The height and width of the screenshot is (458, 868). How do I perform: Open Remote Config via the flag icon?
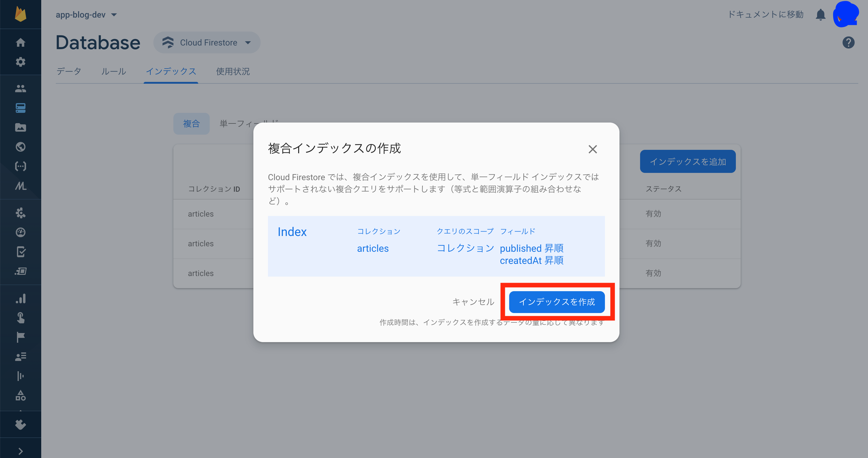click(x=21, y=337)
